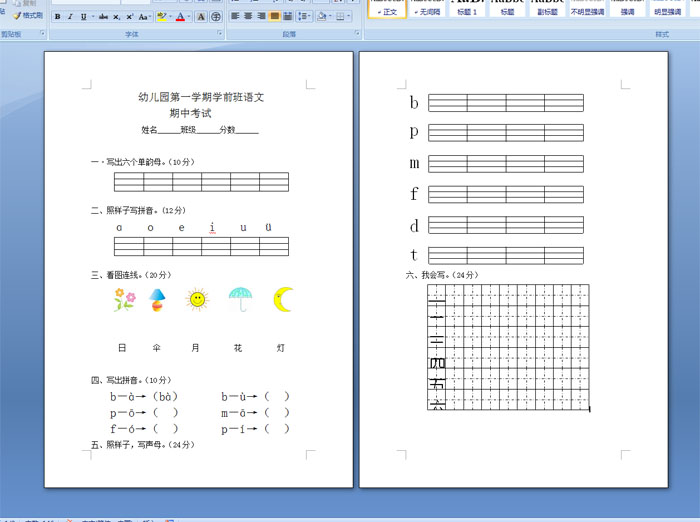Toggle justify alignment
700x522 pixels.
[x=275, y=16]
